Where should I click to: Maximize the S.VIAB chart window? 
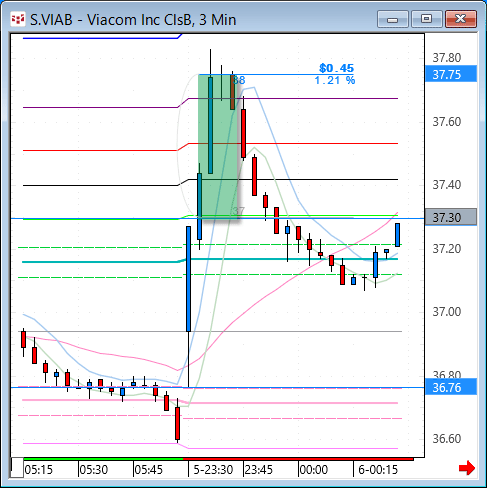click(426, 19)
